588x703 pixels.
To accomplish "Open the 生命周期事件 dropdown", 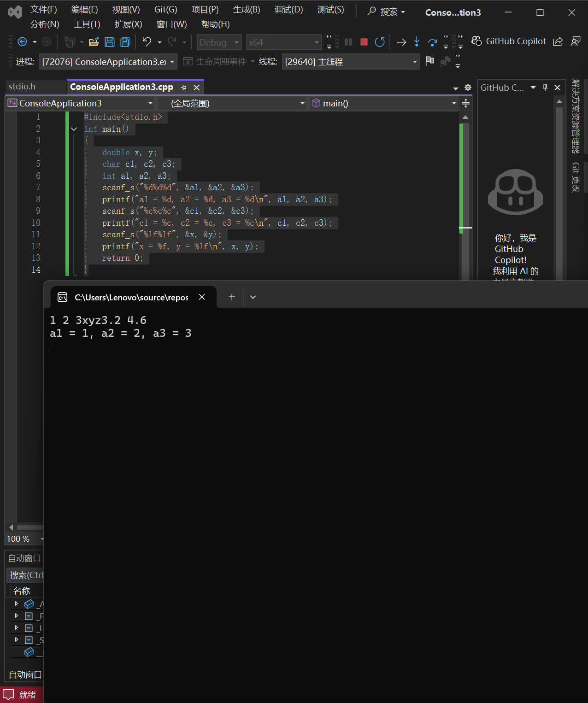I will click(x=219, y=61).
